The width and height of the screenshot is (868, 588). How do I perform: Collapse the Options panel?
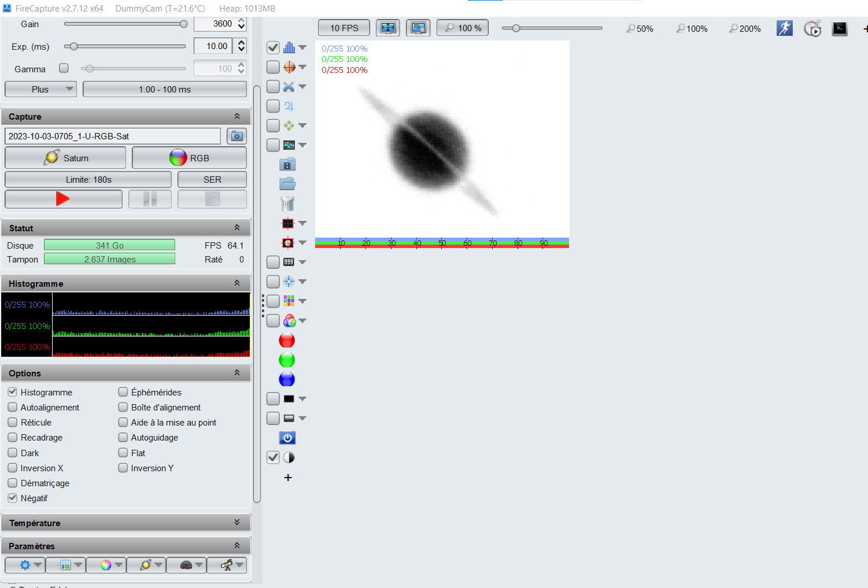pyautogui.click(x=237, y=373)
